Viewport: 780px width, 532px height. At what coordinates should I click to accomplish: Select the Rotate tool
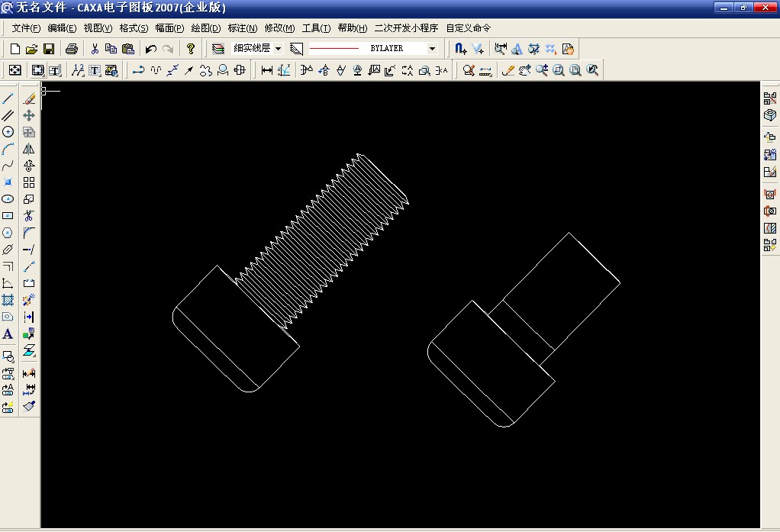point(29,166)
